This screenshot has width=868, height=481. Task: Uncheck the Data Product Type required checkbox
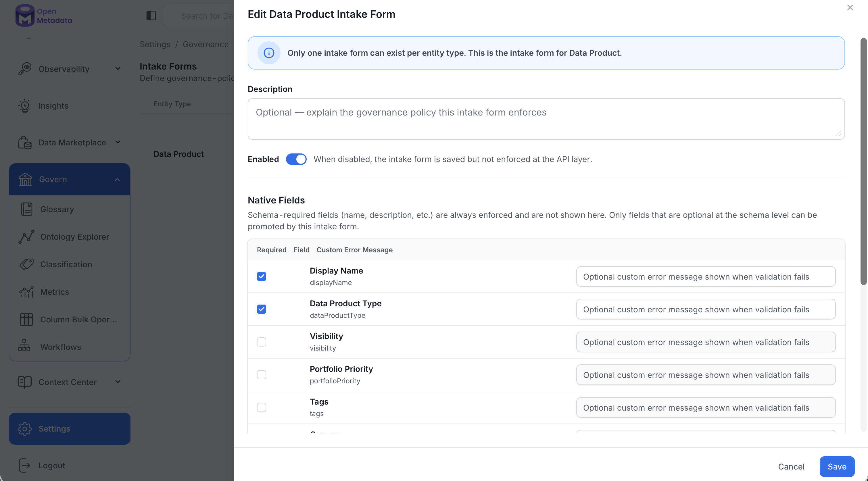pyautogui.click(x=262, y=309)
